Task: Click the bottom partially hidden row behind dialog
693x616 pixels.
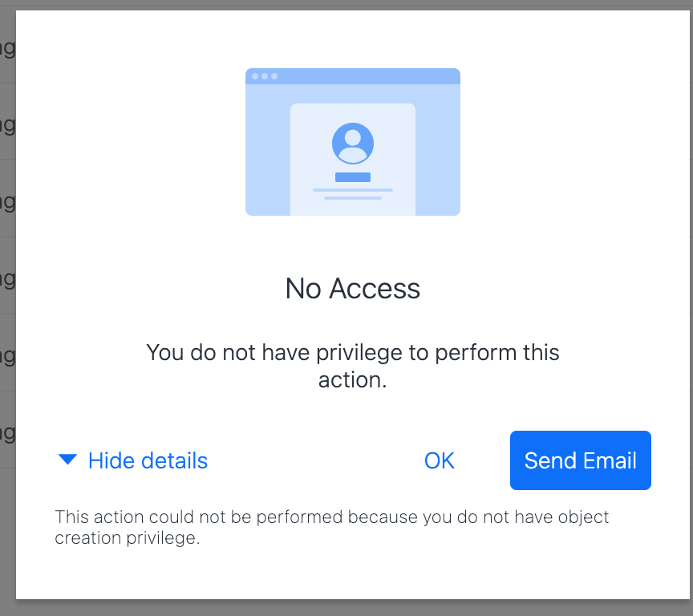Action: (7, 433)
